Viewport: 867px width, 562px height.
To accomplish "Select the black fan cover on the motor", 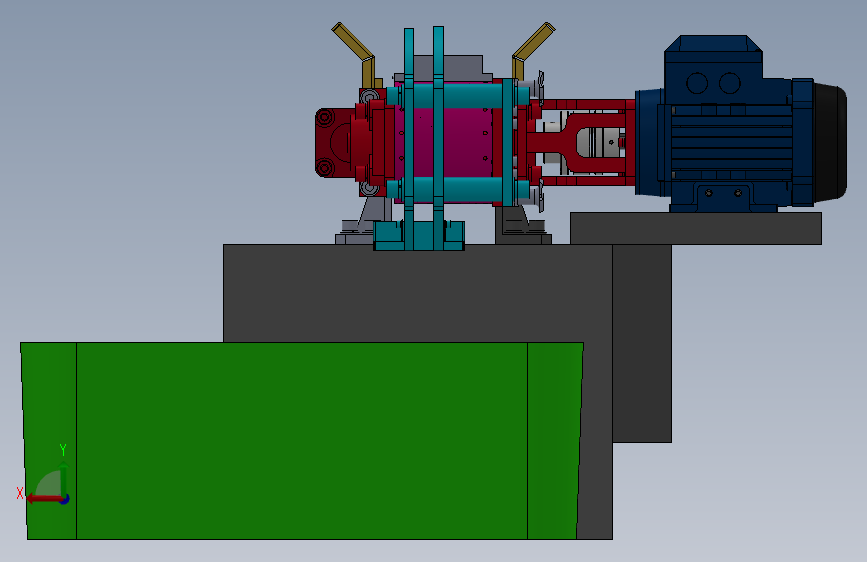I will 829,142.
